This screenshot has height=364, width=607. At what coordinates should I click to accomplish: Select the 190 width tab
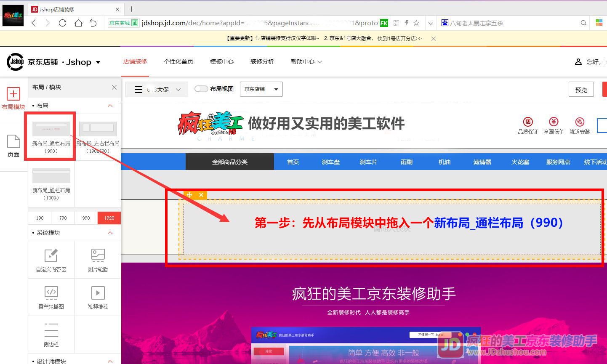point(40,218)
